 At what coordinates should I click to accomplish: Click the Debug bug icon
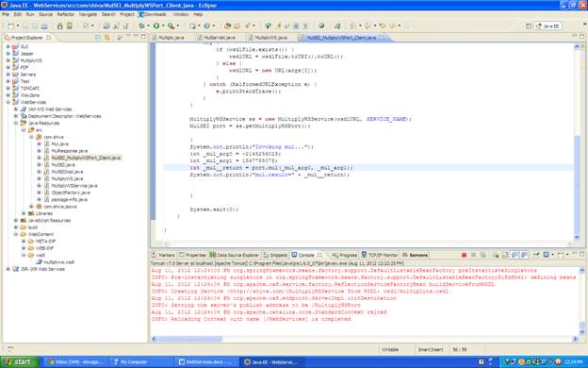pos(141,25)
